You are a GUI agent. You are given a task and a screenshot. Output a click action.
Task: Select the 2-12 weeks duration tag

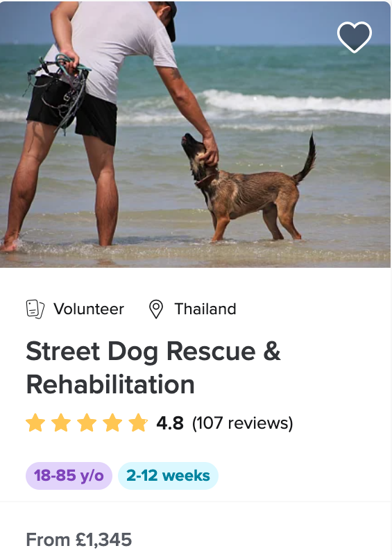tap(168, 476)
